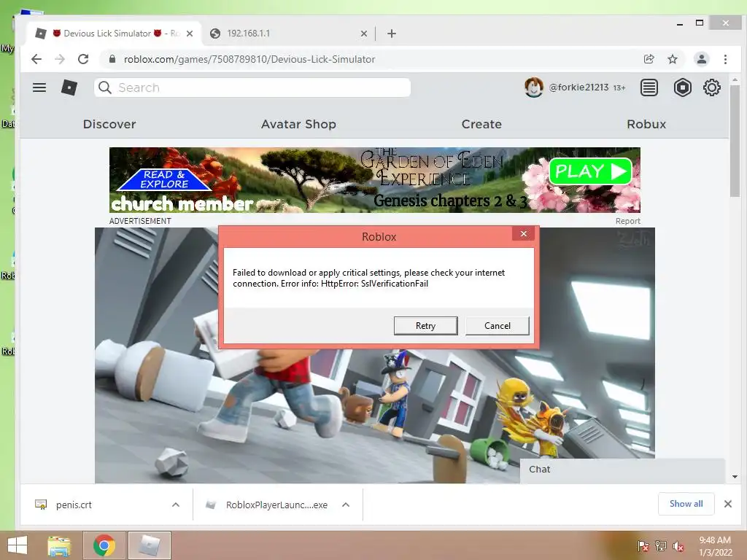
Task: Retry the Roblox settings download
Action: (425, 326)
